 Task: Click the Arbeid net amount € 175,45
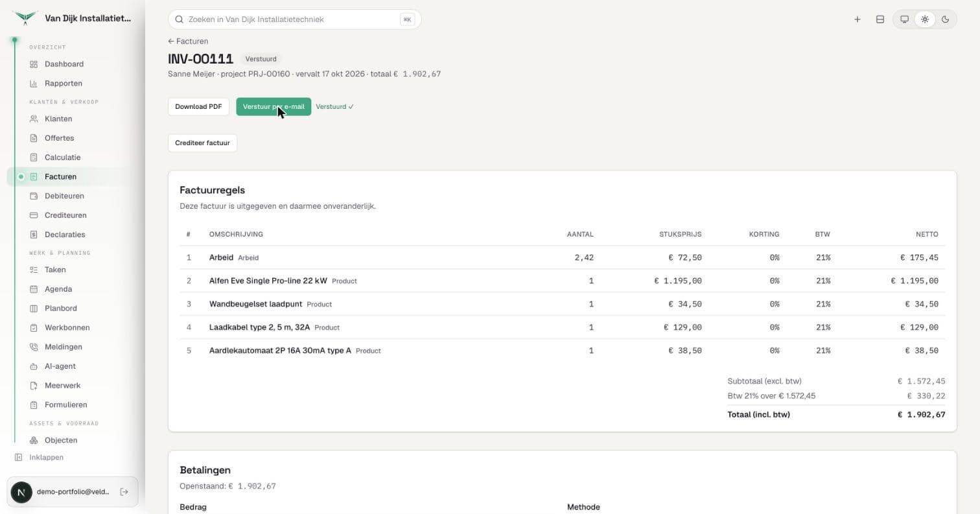pyautogui.click(x=919, y=258)
